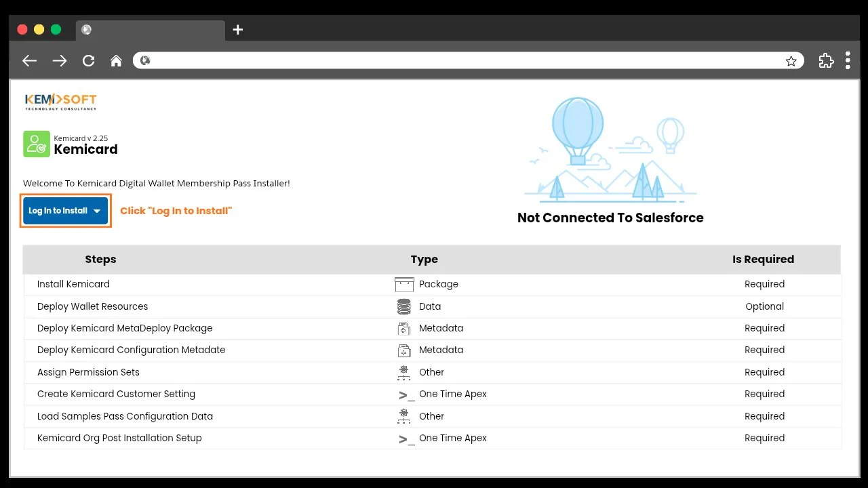Click the Steps column header
868x488 pixels.
tap(100, 260)
